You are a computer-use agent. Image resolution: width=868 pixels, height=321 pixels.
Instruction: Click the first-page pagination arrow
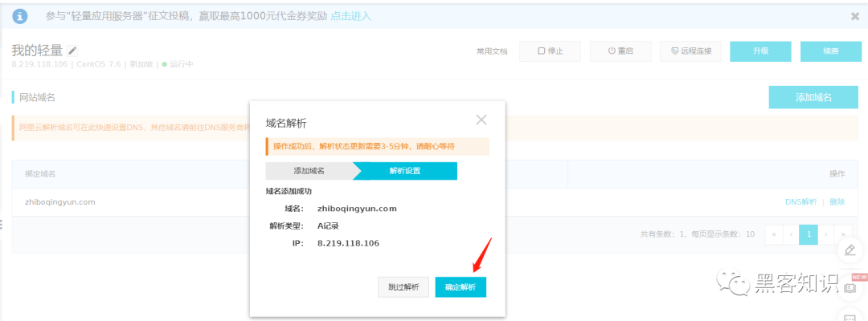click(x=773, y=234)
